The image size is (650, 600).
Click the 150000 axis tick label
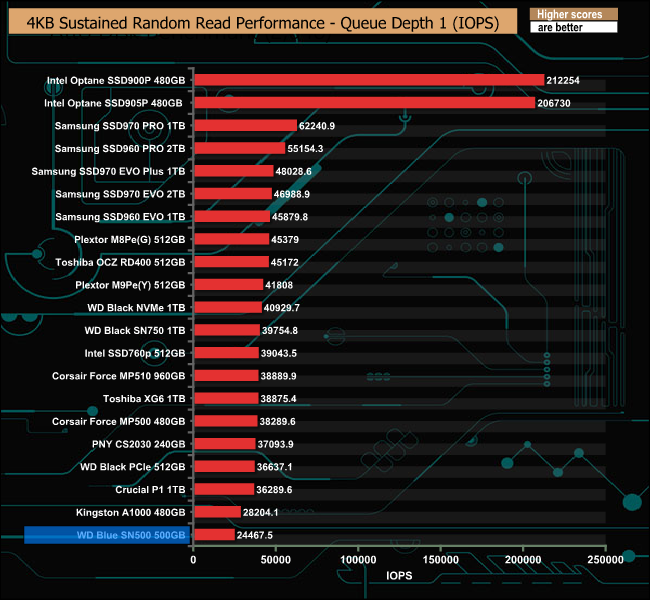click(441, 560)
